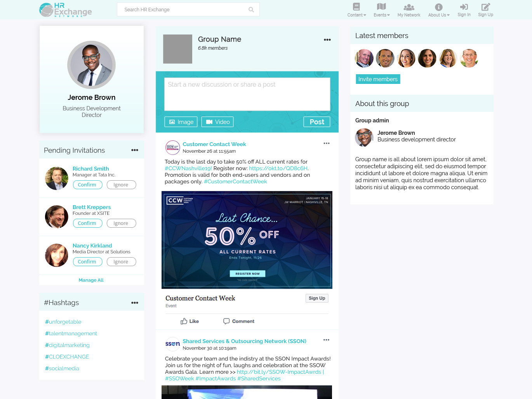532x399 pixels.
Task: Open Jerome Brown profile photo
Action: click(92, 65)
